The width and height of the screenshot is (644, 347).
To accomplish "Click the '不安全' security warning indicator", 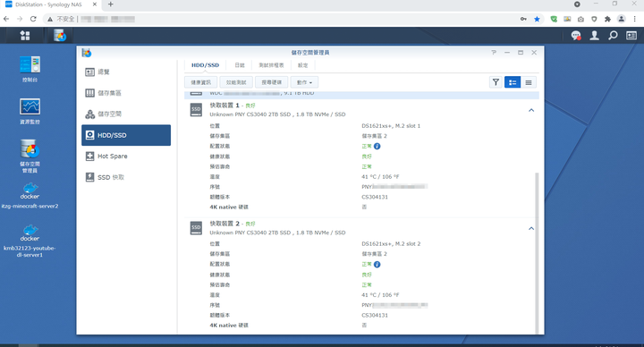I will [61, 19].
